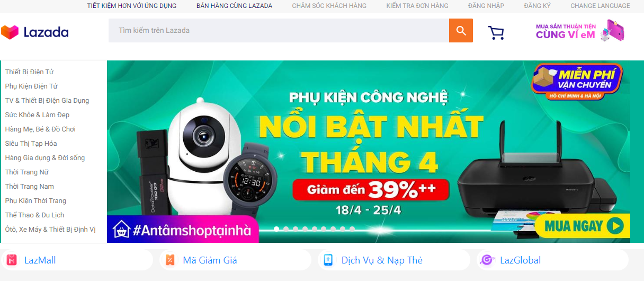The image size is (644, 281).
Task: Click the Ví eM wallet promo image
Action: (580, 30)
